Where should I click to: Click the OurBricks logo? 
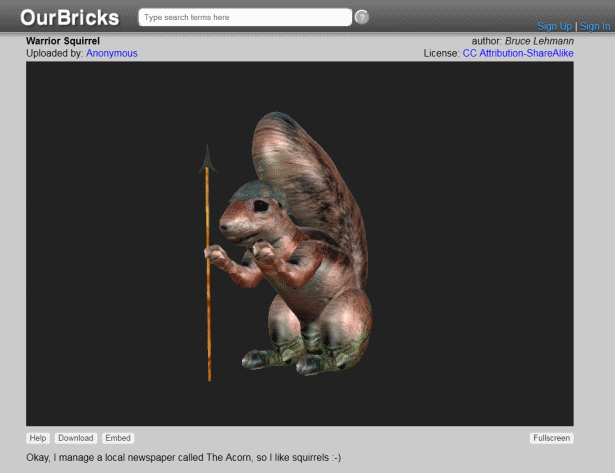coord(69,18)
